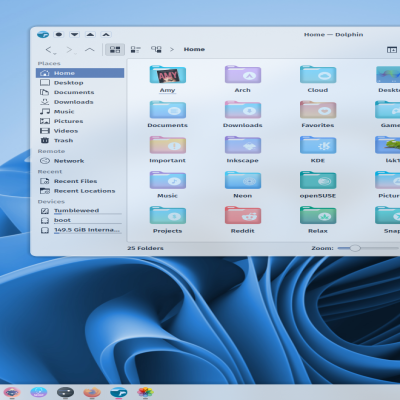
Task: Open the titlebar down-arrow dropdown
Action: click(74, 34)
